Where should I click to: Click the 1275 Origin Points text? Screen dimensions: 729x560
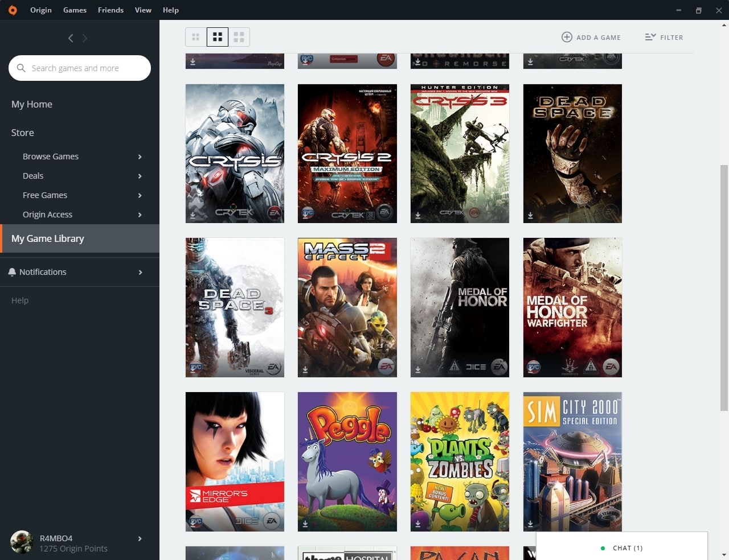click(73, 549)
